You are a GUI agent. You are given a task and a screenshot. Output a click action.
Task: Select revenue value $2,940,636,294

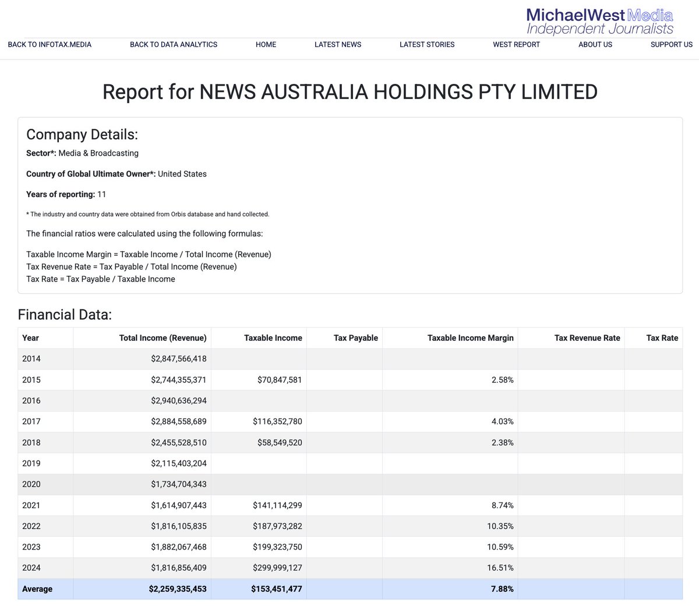(x=142, y=401)
